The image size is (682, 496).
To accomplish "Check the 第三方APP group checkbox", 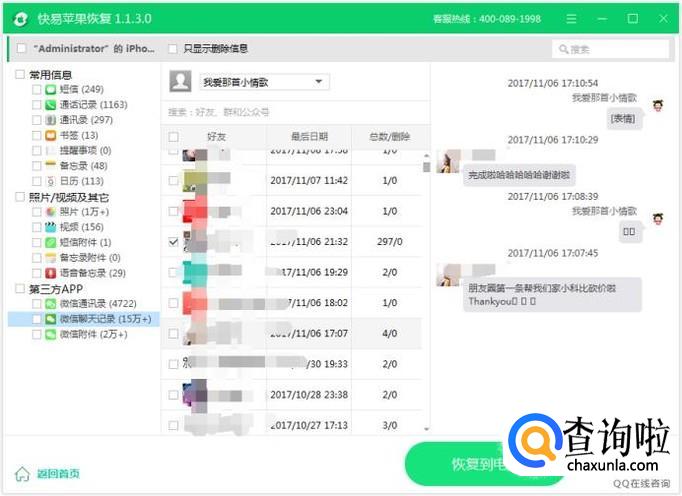I will 20,288.
